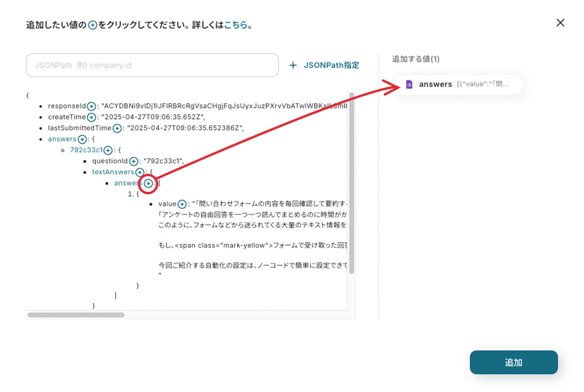
Task: Click the "2025-04-27T09:06:35.652386Z" value
Action: pos(185,128)
